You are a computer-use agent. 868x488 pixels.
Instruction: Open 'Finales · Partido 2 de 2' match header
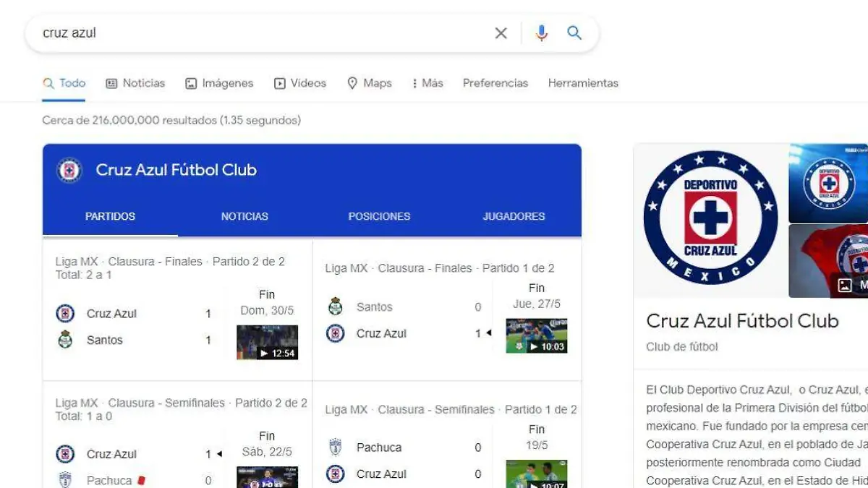170,262
